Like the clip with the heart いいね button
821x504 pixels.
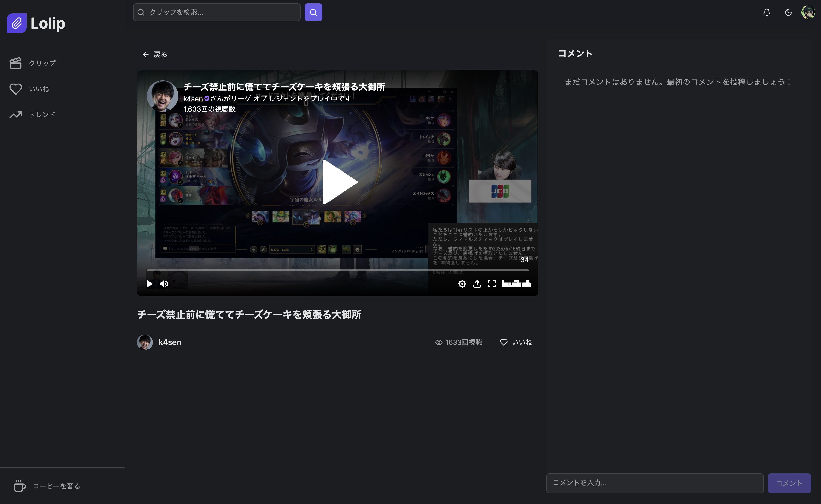click(x=516, y=342)
